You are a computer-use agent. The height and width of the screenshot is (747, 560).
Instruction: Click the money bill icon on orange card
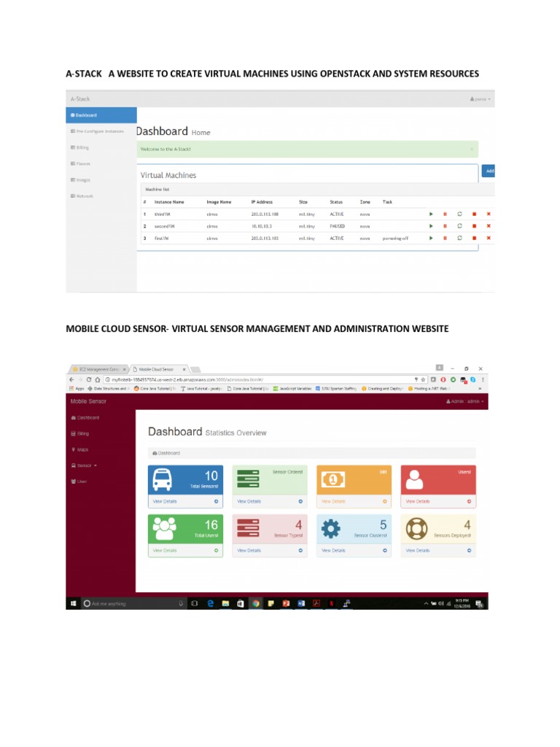click(332, 479)
